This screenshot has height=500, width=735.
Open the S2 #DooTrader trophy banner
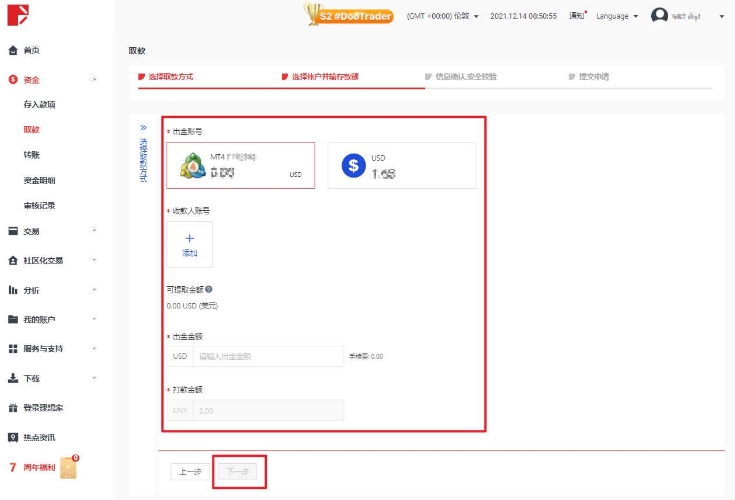[348, 15]
